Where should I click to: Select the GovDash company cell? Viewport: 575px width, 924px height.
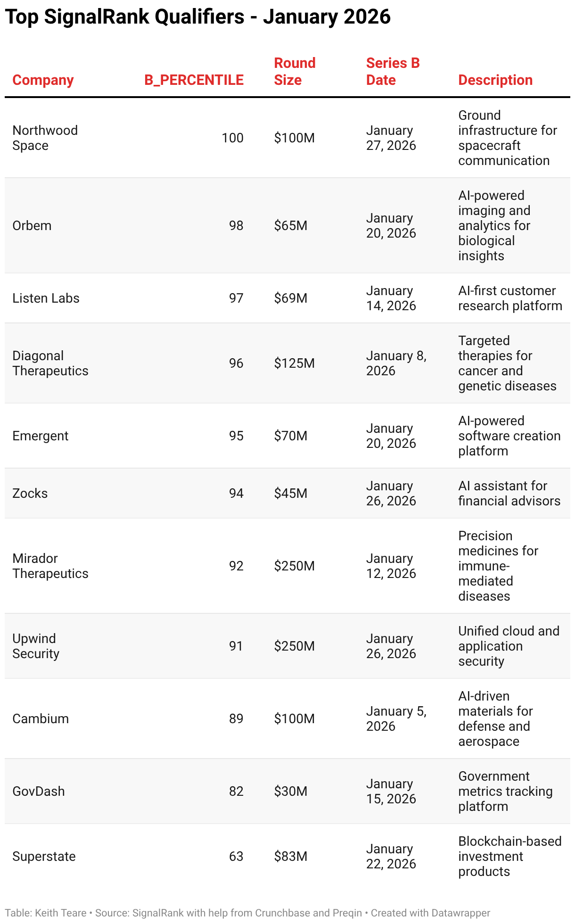point(39,791)
